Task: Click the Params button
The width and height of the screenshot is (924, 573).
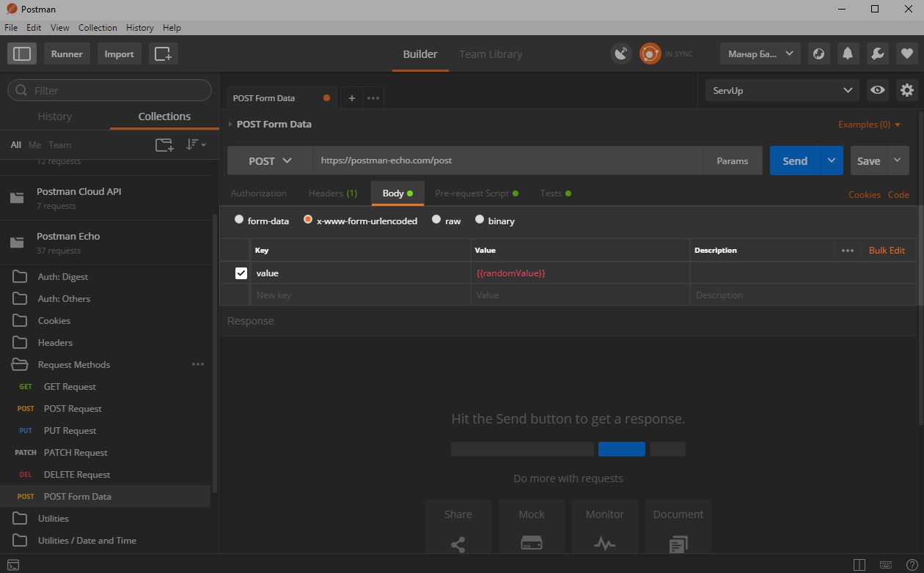Action: (x=733, y=160)
